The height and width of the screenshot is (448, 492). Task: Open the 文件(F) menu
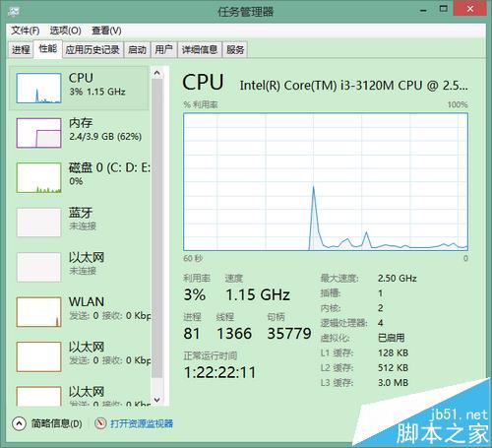26,31
